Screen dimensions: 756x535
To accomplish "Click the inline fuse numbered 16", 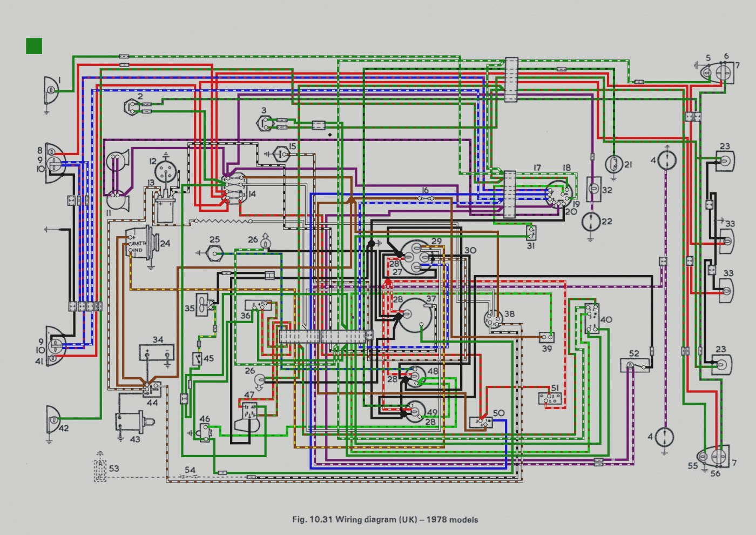I will click(x=426, y=198).
